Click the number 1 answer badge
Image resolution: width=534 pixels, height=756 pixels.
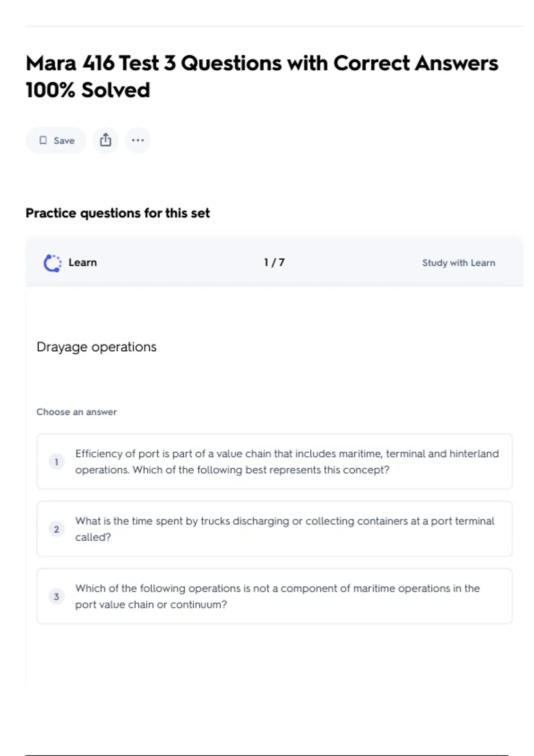click(57, 462)
